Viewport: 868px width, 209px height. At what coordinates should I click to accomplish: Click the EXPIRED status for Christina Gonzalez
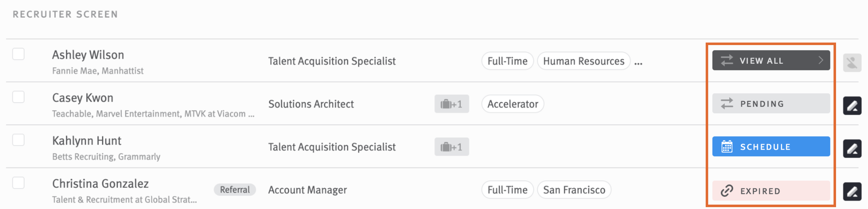tap(771, 191)
